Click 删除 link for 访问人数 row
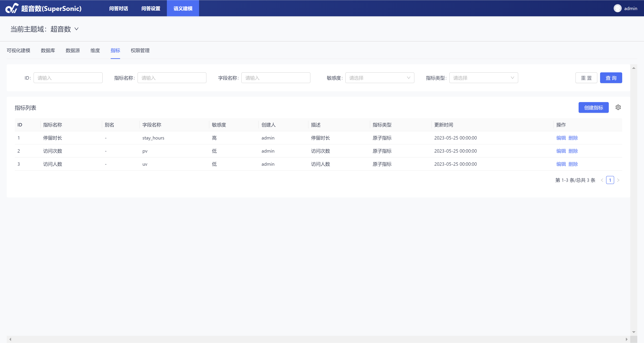The image size is (644, 343). pos(573,164)
